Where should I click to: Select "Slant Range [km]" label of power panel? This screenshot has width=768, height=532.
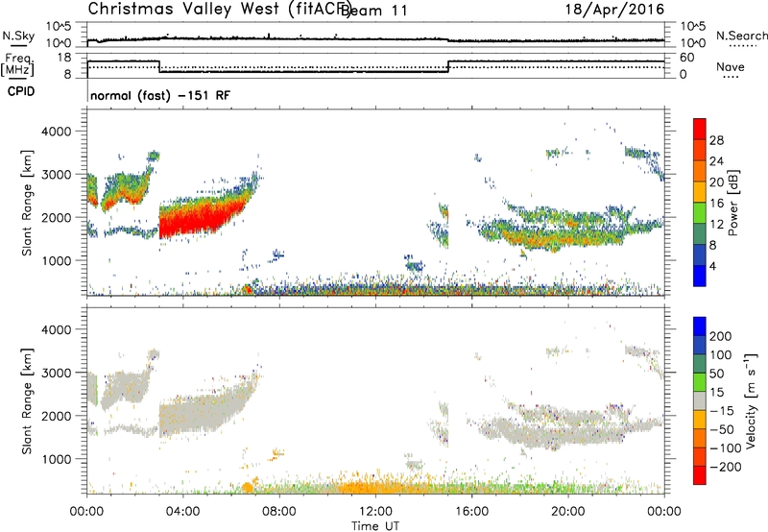(x=27, y=203)
